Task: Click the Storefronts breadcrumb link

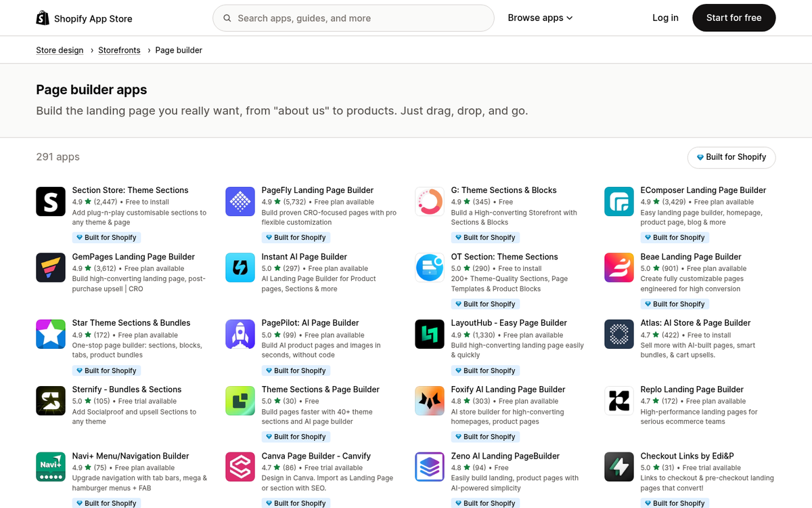Action: point(119,49)
